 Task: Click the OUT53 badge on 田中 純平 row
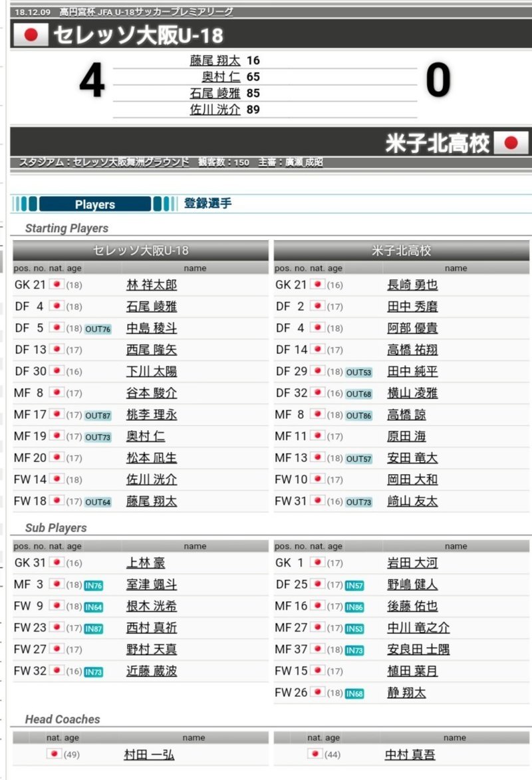click(359, 372)
